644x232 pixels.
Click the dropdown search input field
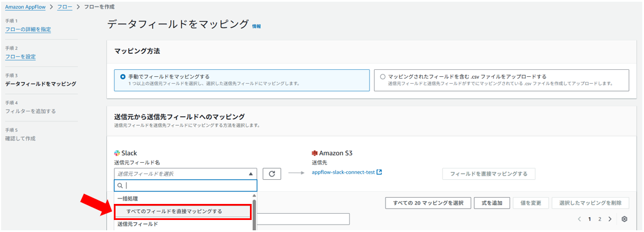click(186, 186)
